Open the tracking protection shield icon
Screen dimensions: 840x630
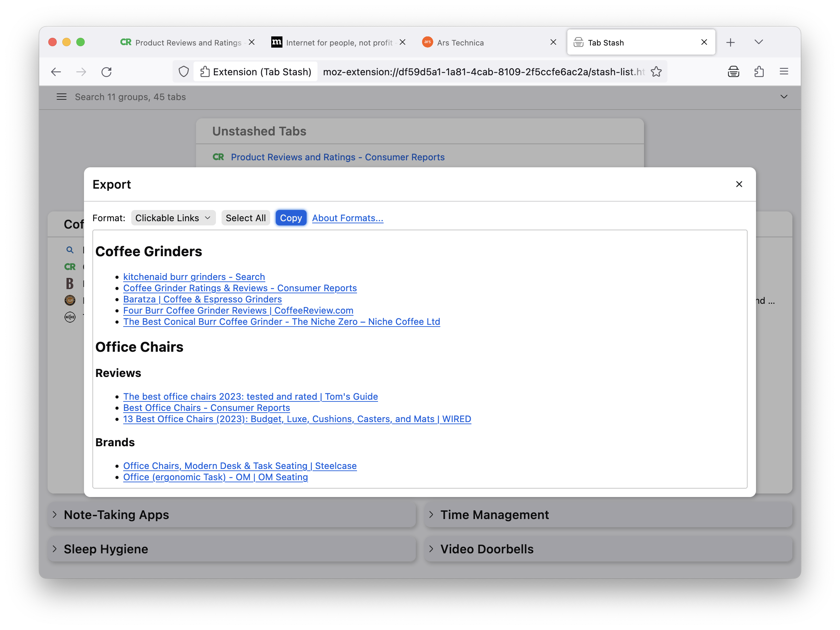183,72
